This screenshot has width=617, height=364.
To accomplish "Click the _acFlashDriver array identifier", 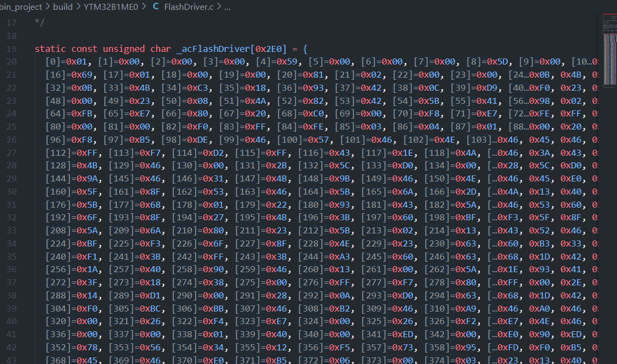I will tap(213, 49).
